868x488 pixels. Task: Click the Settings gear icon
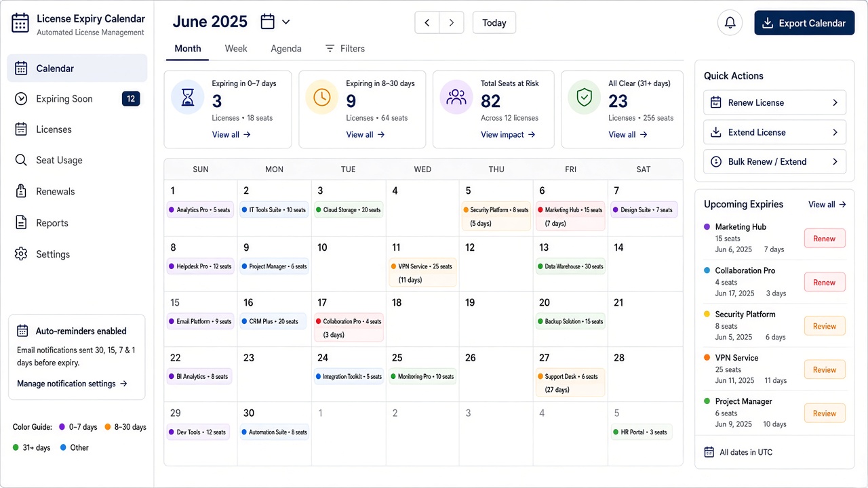click(x=21, y=254)
